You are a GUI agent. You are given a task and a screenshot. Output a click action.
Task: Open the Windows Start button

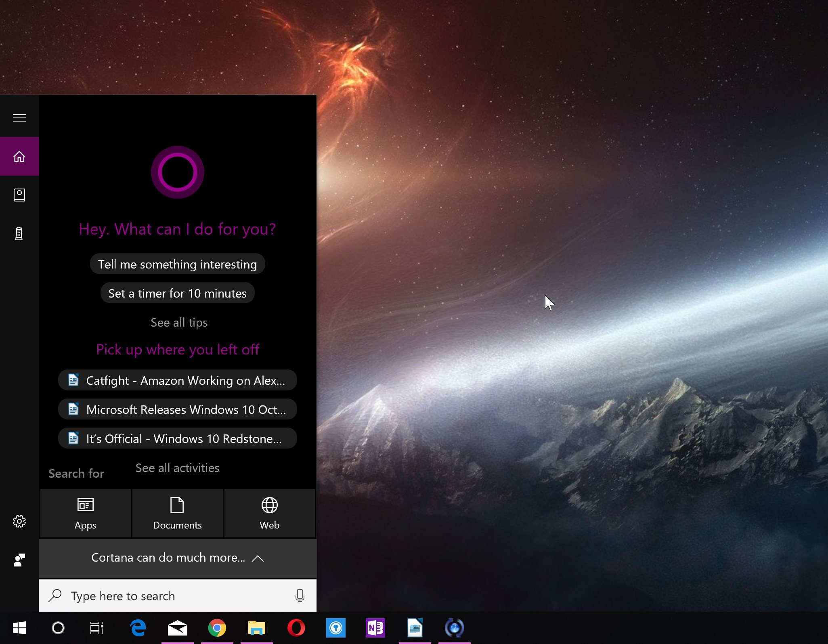[19, 628]
